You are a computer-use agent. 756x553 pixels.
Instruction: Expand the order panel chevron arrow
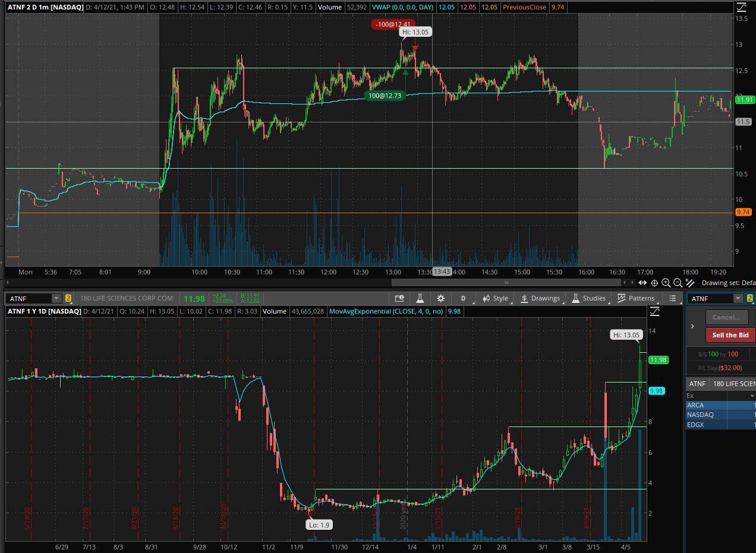[692, 326]
